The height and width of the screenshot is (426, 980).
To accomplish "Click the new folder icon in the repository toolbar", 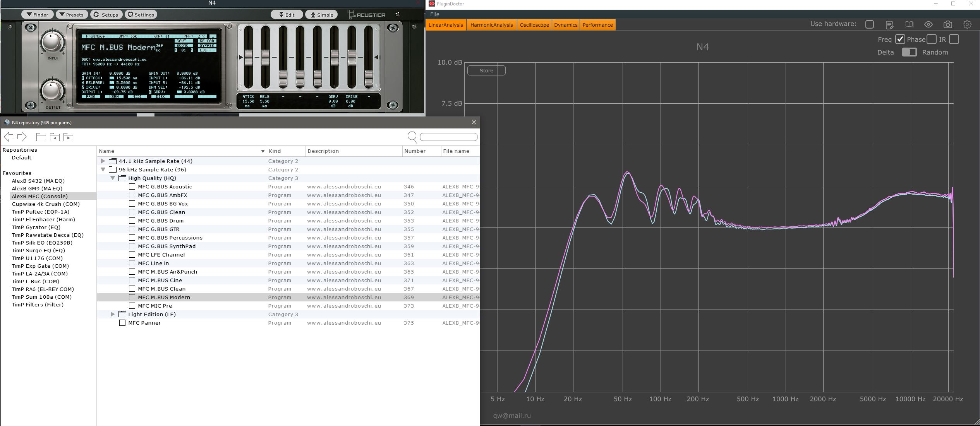I will point(41,137).
